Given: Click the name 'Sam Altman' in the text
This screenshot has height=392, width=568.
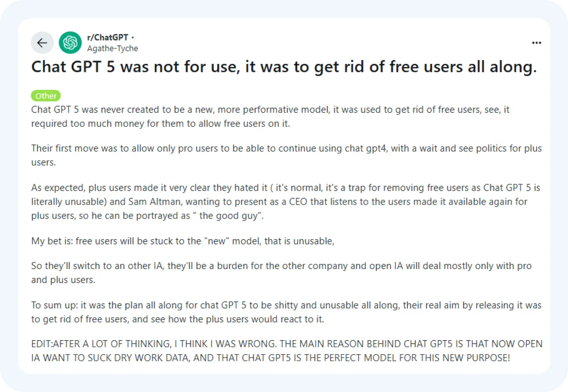Looking at the screenshot, I should click(154, 202).
